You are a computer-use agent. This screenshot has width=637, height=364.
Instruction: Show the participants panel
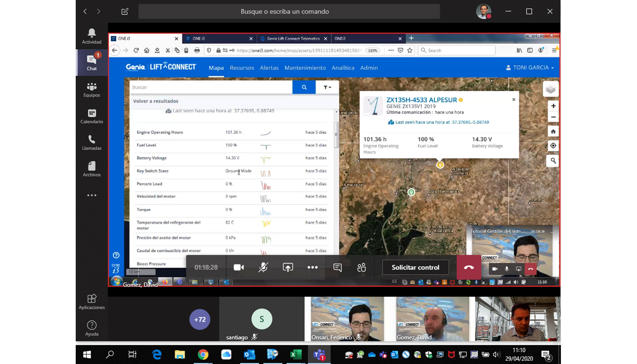(361, 268)
